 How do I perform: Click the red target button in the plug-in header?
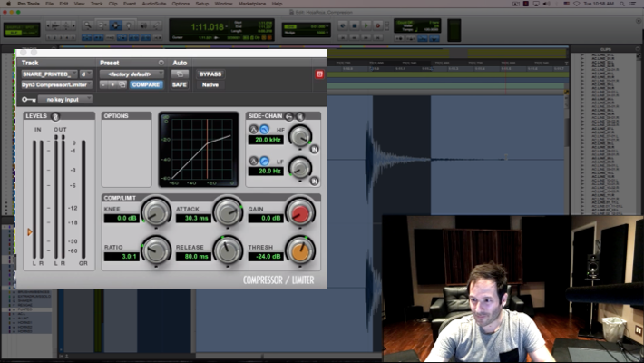click(x=319, y=74)
